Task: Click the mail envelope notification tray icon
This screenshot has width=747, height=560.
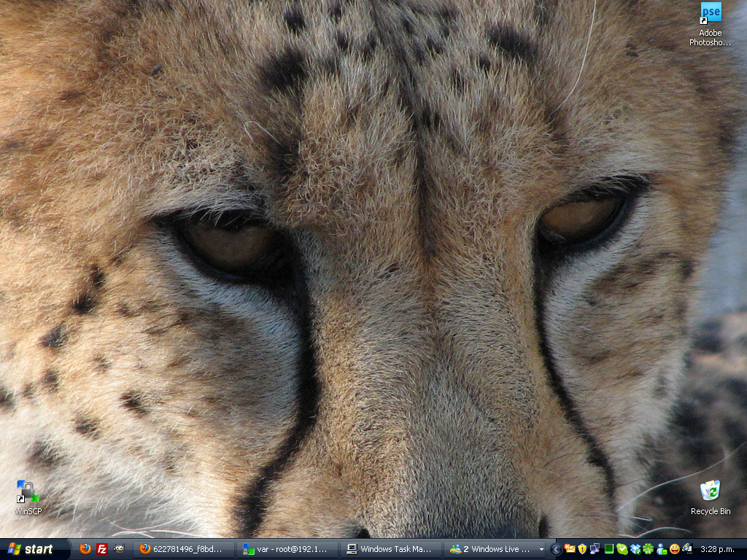Action: (569, 549)
